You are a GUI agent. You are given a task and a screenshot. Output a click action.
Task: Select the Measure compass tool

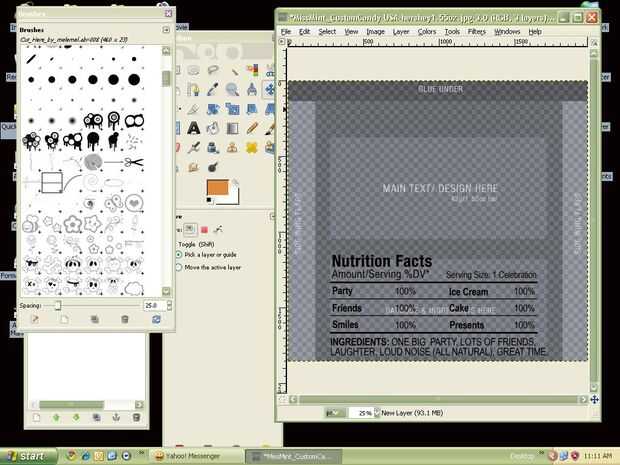pyautogui.click(x=252, y=89)
